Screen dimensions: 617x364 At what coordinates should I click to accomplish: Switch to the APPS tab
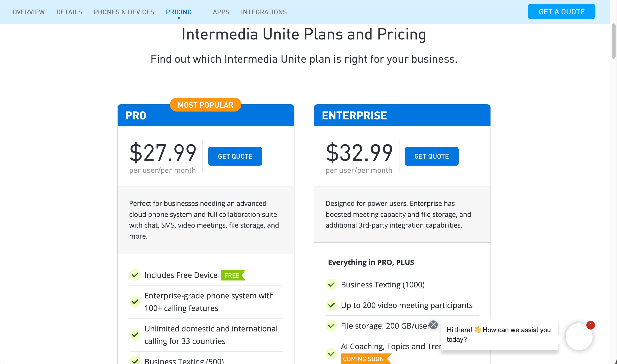tap(221, 12)
